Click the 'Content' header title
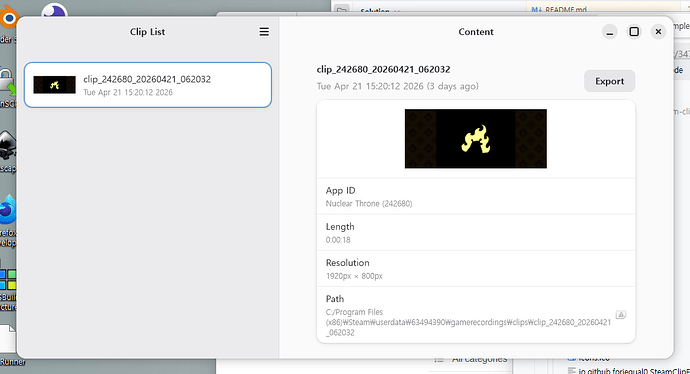This screenshot has width=690, height=374. pos(476,32)
